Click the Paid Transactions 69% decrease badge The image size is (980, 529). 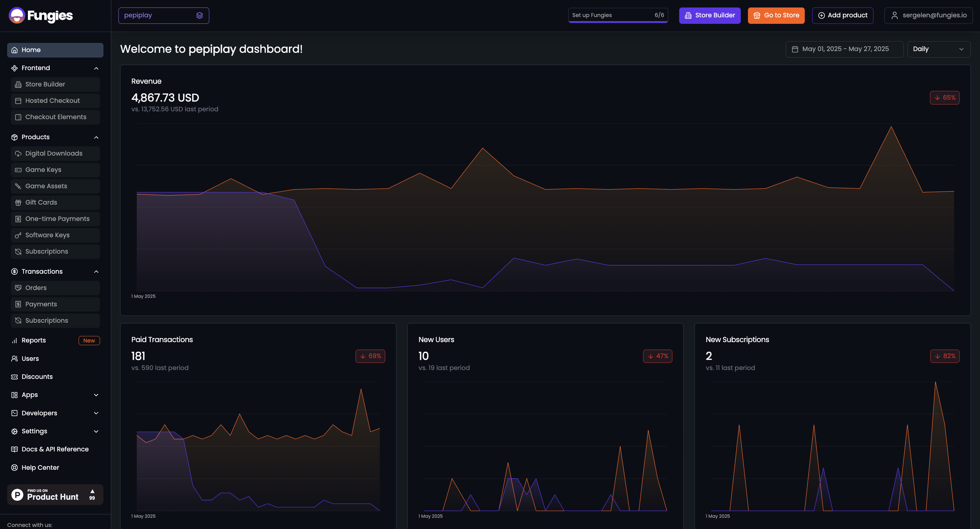coord(370,356)
